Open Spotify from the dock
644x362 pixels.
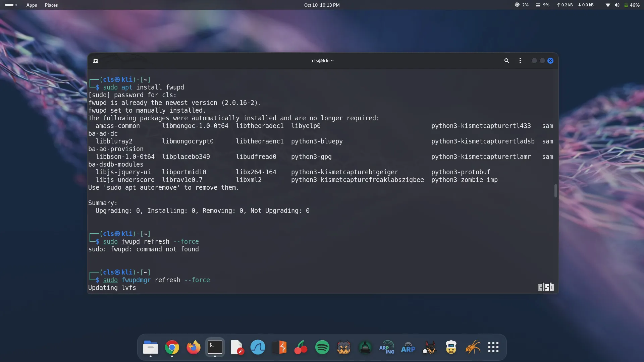[x=322, y=347]
